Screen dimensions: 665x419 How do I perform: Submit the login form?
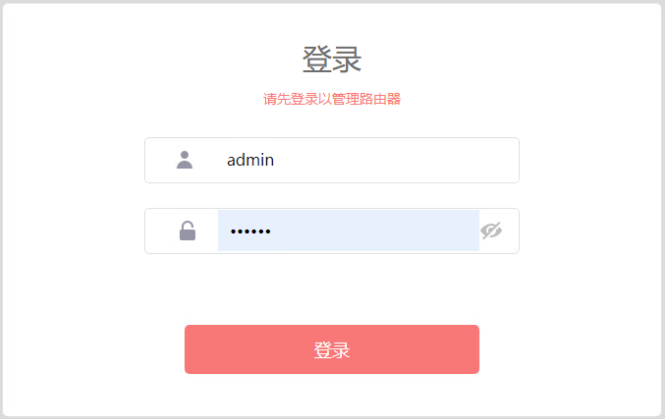331,349
